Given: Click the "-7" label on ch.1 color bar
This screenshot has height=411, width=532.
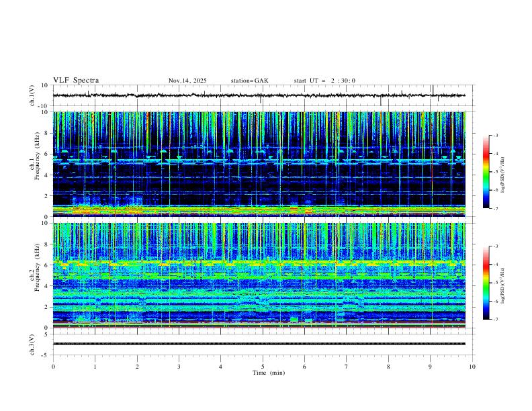Looking at the screenshot, I should pyautogui.click(x=495, y=209).
